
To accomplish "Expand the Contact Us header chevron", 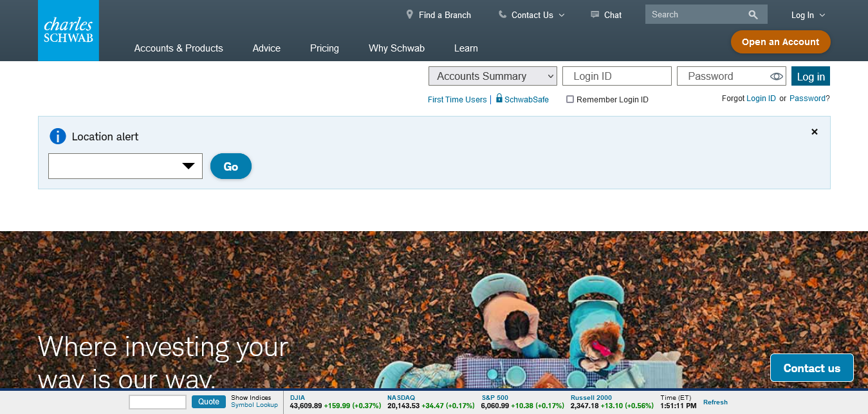I will (561, 15).
